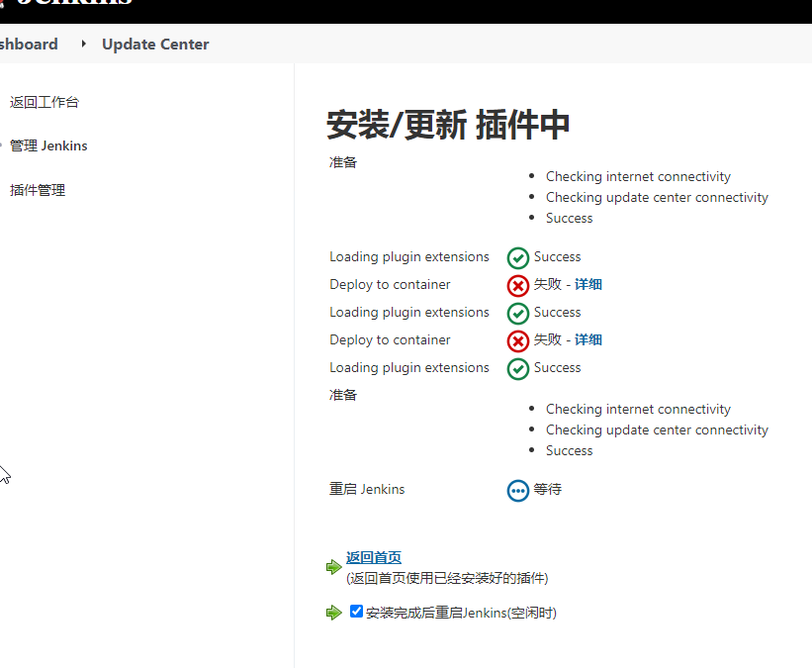812x668 pixels.
Task: Open 返回工作台 in sidebar
Action: tap(45, 102)
